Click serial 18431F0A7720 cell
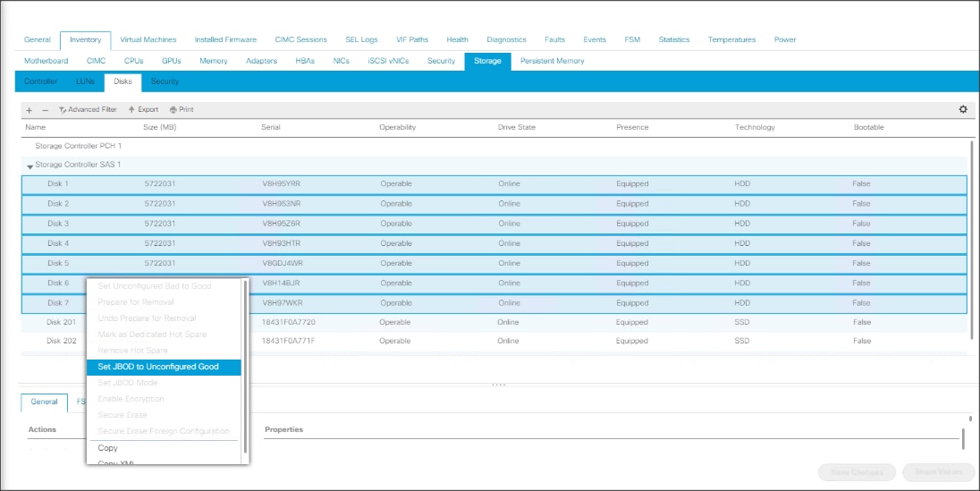 pyautogui.click(x=288, y=322)
